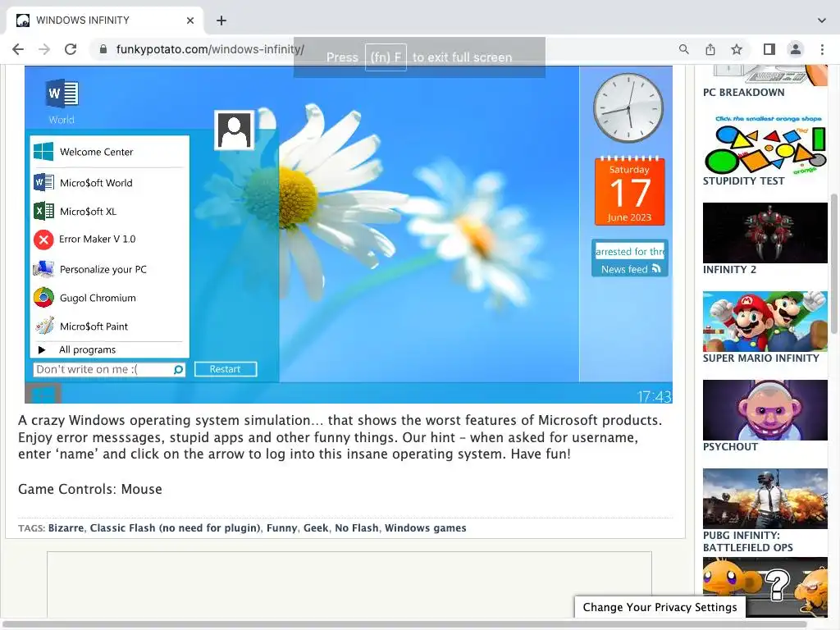Click the Gugol Chromium logo icon
This screenshot has height=630, width=840.
point(43,297)
